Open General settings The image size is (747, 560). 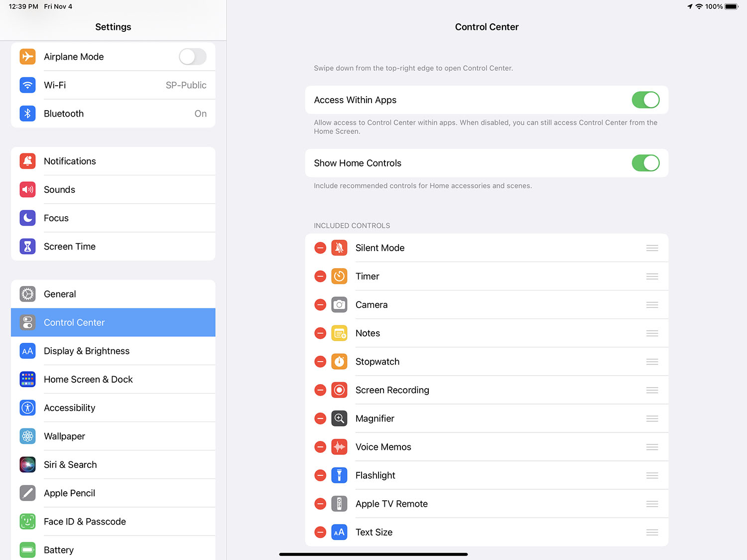[x=113, y=294]
